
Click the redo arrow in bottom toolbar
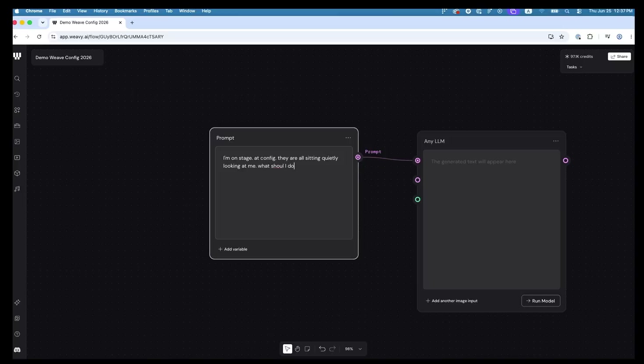coord(333,349)
